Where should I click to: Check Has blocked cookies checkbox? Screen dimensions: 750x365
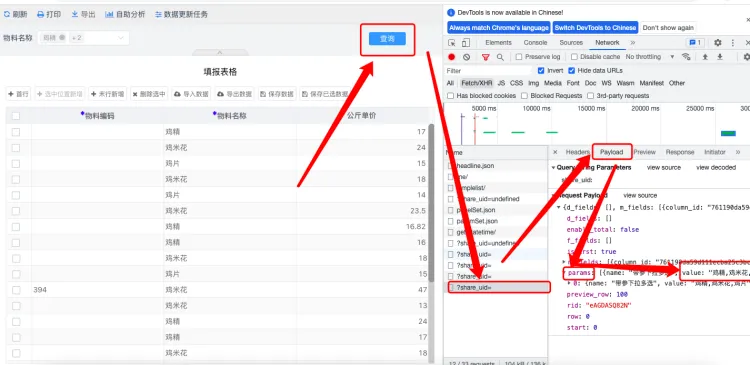click(x=450, y=96)
